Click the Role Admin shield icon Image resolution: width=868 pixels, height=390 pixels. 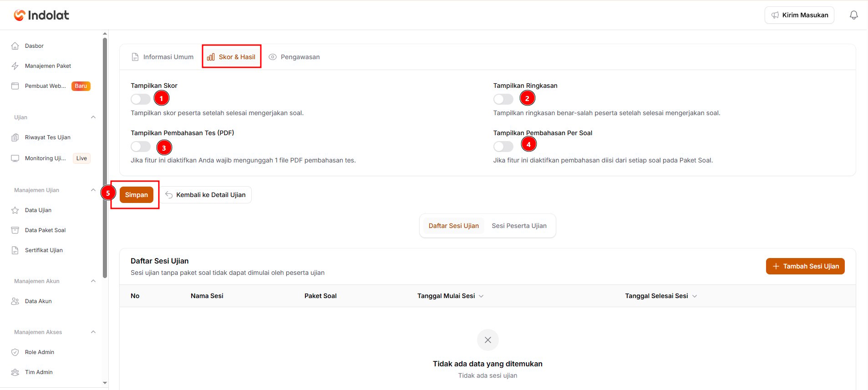click(x=15, y=352)
